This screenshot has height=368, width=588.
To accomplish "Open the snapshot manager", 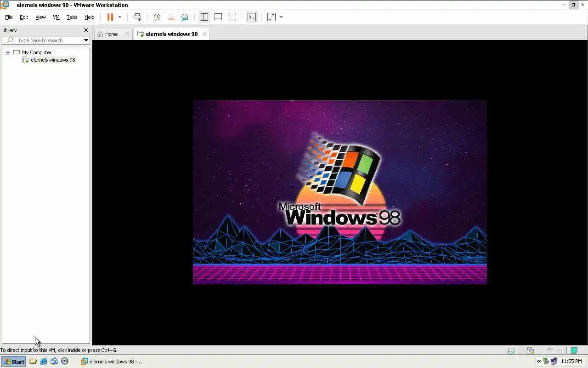I will click(185, 17).
